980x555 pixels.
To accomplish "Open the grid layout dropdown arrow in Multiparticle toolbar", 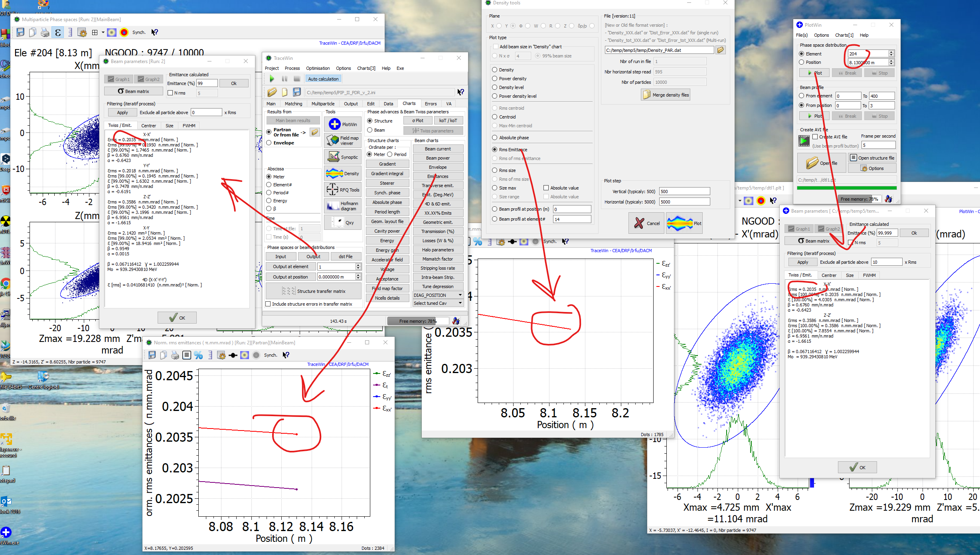I will [103, 32].
